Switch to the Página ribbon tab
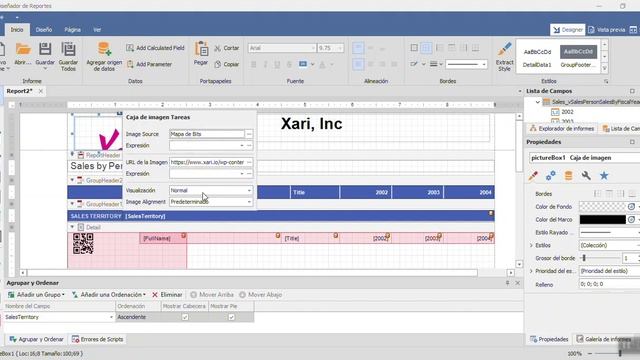 [x=72, y=29]
